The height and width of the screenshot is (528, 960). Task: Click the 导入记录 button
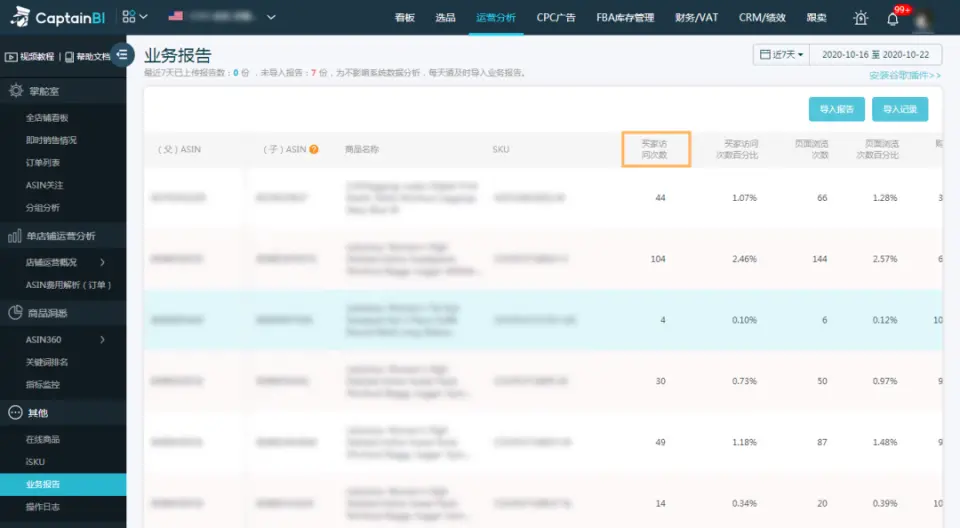click(899, 109)
